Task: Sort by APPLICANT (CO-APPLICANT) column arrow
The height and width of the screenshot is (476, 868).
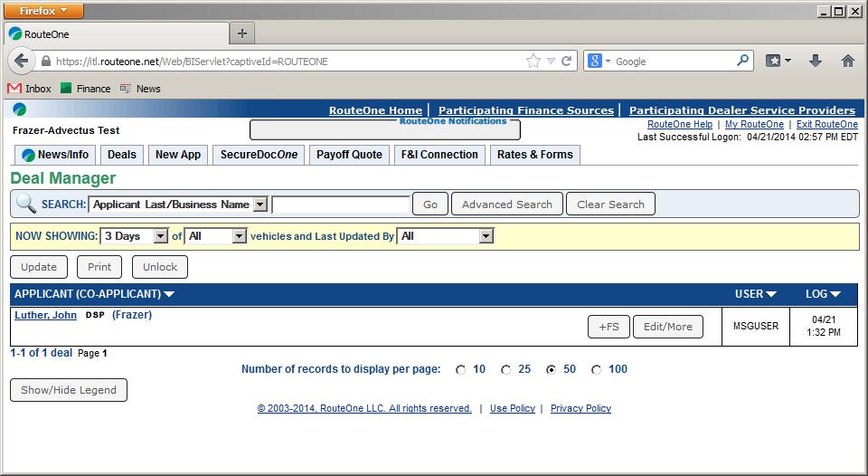Action: pyautogui.click(x=169, y=294)
